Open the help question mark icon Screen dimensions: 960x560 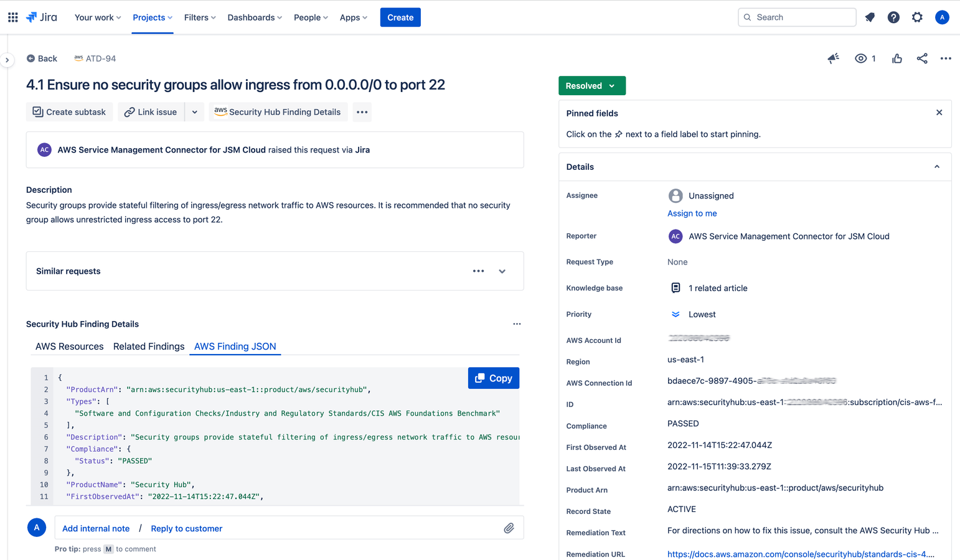(893, 17)
